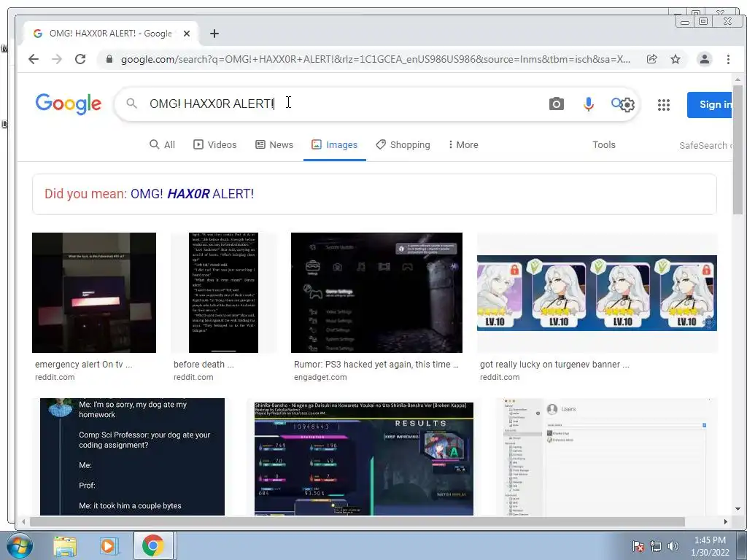The height and width of the screenshot is (560, 747).
Task: Open the Chrome profile avatar icon
Action: tap(704, 59)
